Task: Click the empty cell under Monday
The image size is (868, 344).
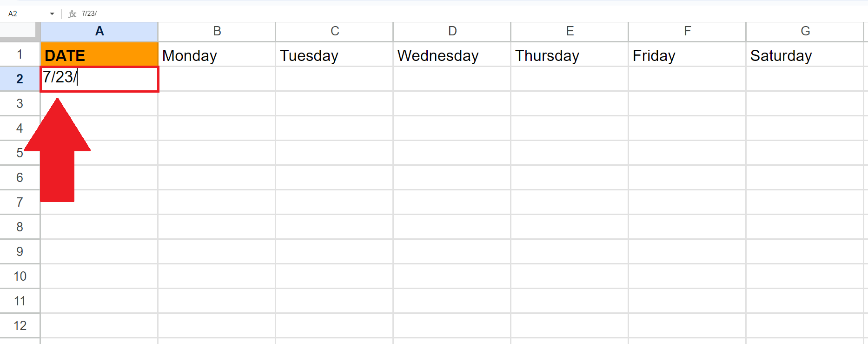Action: (x=217, y=79)
